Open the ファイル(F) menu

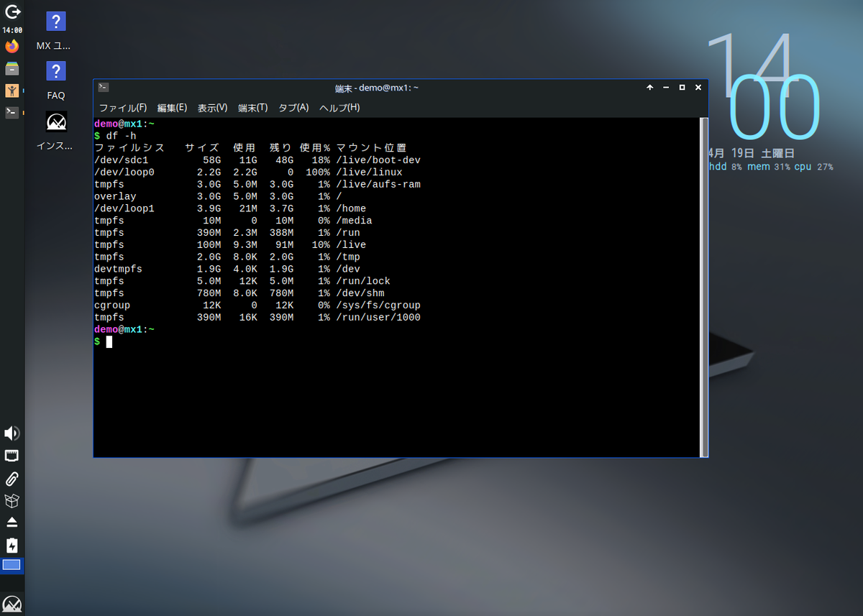[122, 107]
